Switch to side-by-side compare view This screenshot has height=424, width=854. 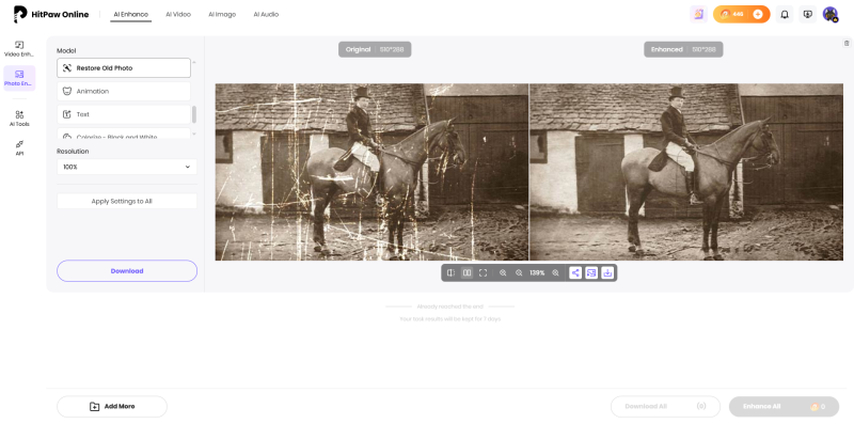coord(467,272)
